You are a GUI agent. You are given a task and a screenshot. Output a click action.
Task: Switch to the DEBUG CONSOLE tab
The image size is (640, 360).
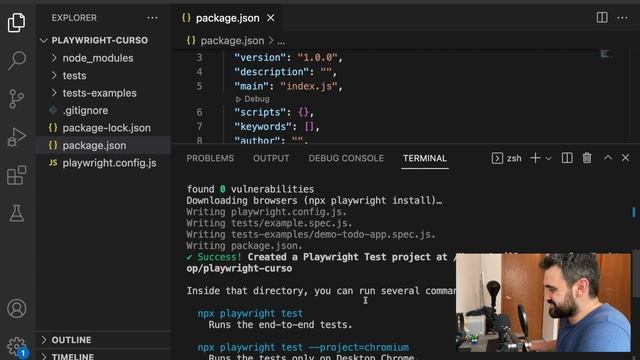pyautogui.click(x=346, y=158)
